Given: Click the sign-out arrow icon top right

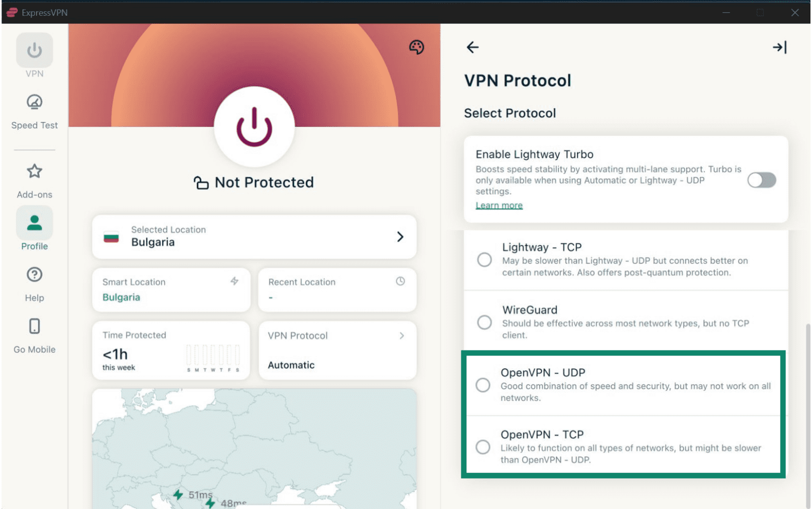Looking at the screenshot, I should point(780,47).
